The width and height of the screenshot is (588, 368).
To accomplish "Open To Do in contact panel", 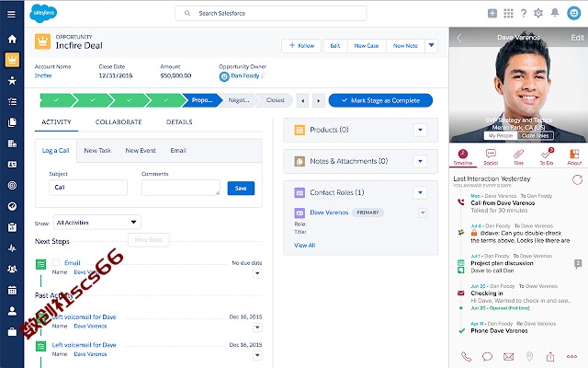I will tap(547, 157).
